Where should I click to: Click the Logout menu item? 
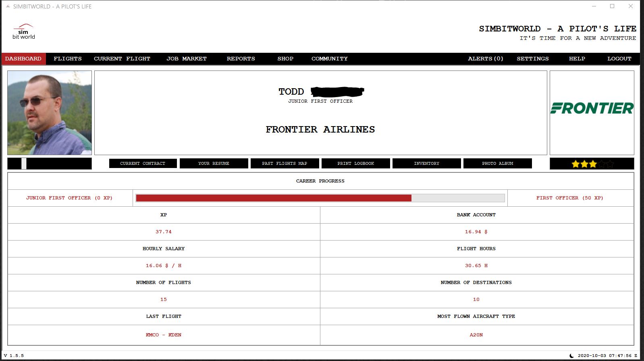[x=619, y=59]
